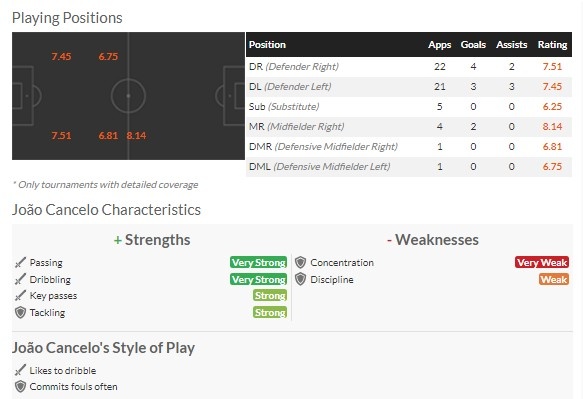Select the DR (Defender Right) row
The width and height of the screenshot is (583, 399).
(409, 67)
